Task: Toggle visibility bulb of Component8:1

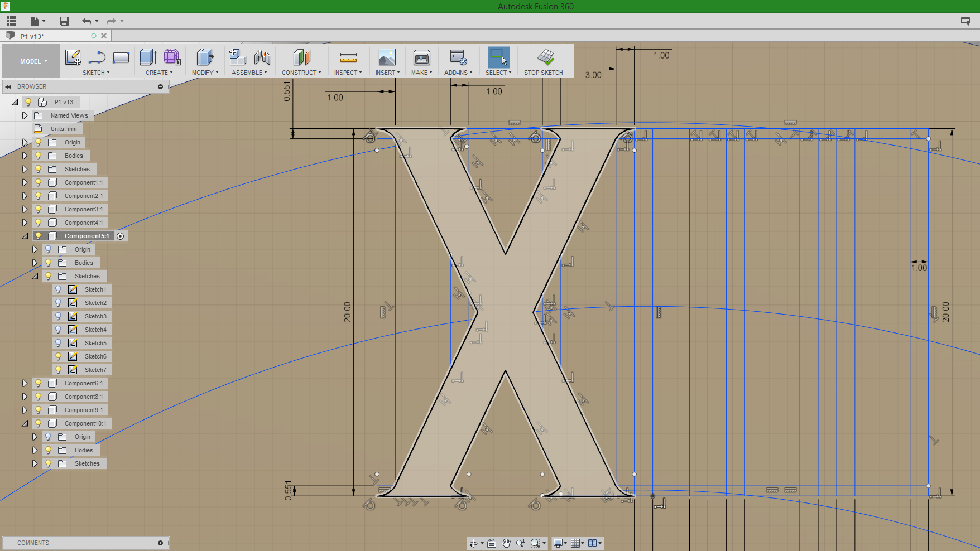Action: (39, 397)
